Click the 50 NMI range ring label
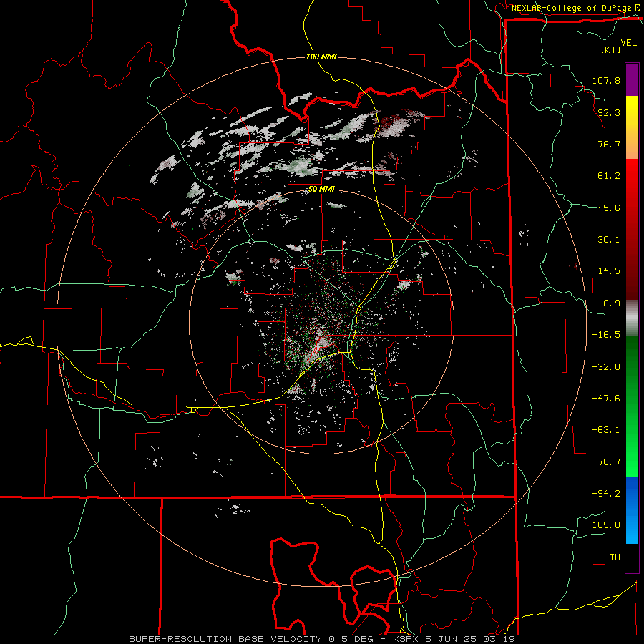Image resolution: width=644 pixels, height=644 pixels. [321, 190]
